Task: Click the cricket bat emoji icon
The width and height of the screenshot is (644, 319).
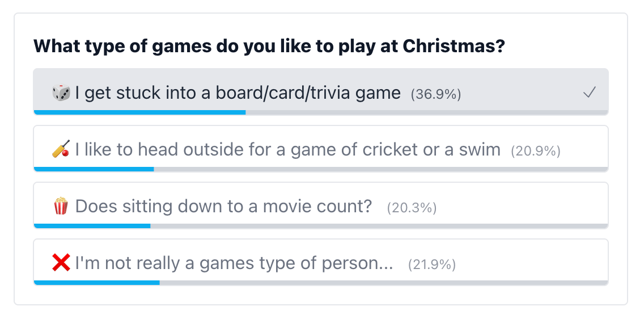Action: pos(61,149)
